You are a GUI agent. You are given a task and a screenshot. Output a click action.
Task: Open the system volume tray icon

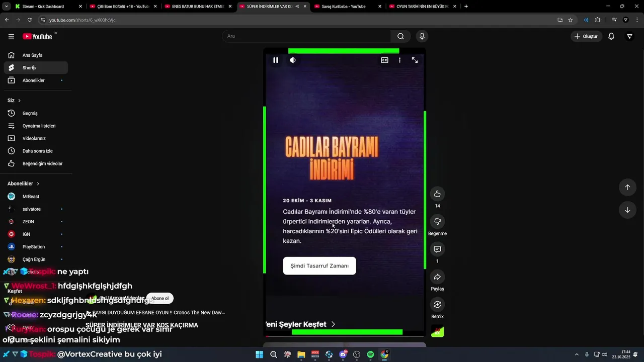coord(604,354)
